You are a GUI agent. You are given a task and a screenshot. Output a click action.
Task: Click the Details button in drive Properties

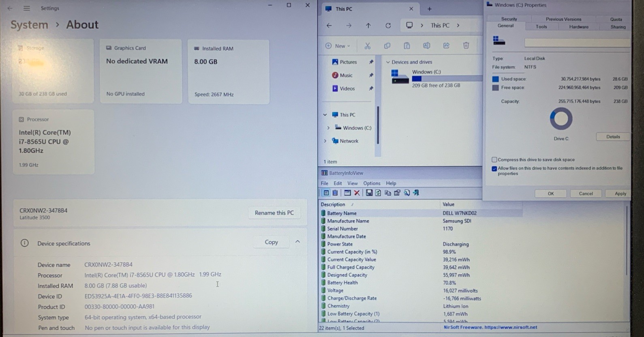[x=613, y=137]
